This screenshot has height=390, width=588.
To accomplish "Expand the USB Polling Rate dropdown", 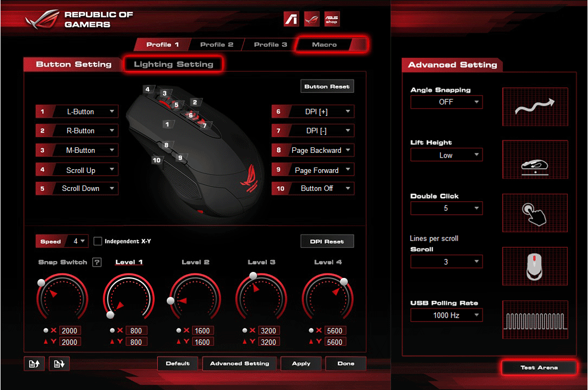I will 446,315.
